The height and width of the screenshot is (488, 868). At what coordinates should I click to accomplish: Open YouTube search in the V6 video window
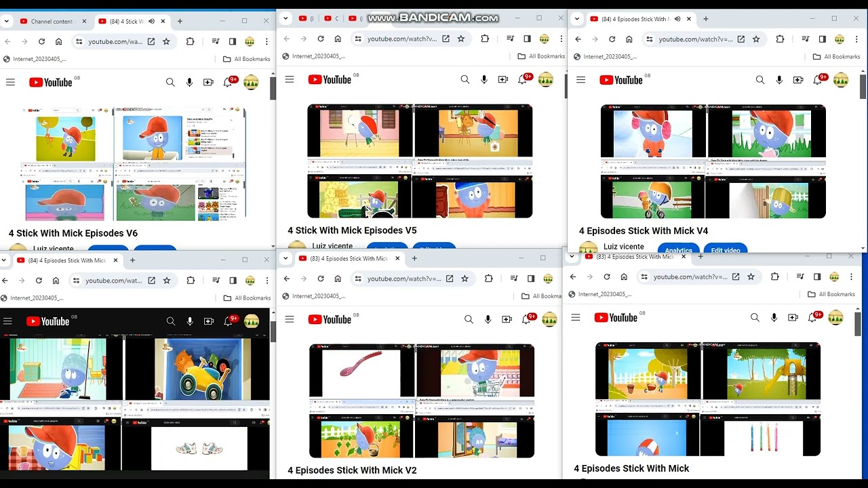(x=170, y=82)
